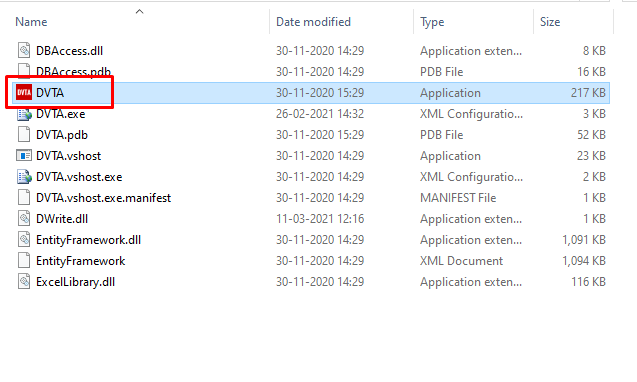Select the DVTA.pdb file name
The image size is (637, 382).
pos(62,135)
